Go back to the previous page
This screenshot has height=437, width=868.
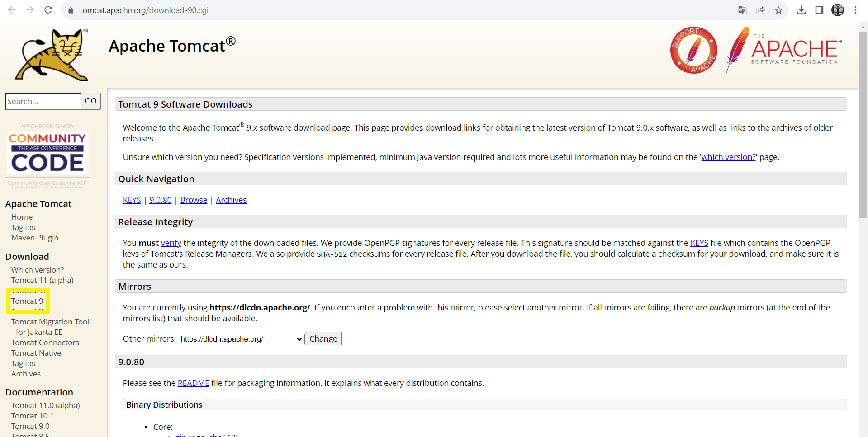[x=12, y=10]
